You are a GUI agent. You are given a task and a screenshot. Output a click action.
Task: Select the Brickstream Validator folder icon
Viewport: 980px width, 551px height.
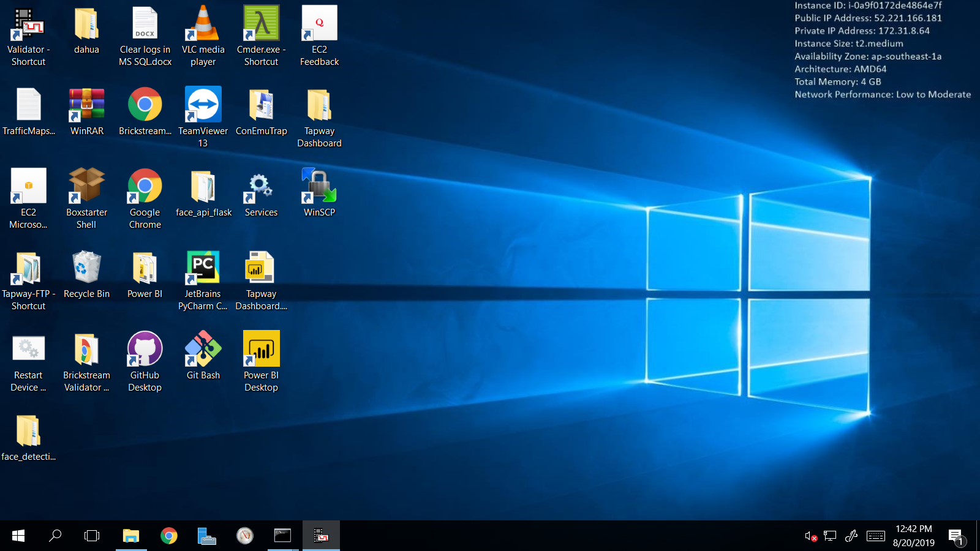(87, 362)
